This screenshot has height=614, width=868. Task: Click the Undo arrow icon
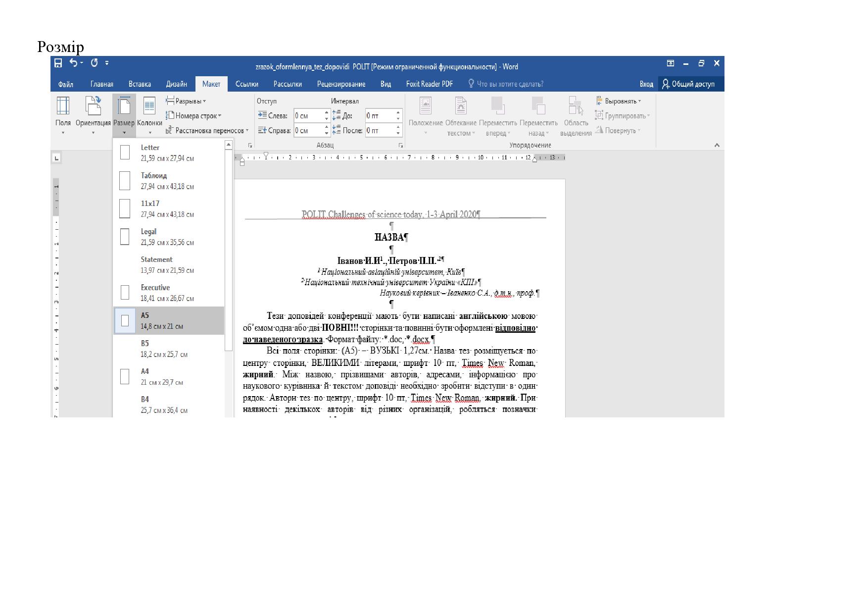tap(74, 63)
